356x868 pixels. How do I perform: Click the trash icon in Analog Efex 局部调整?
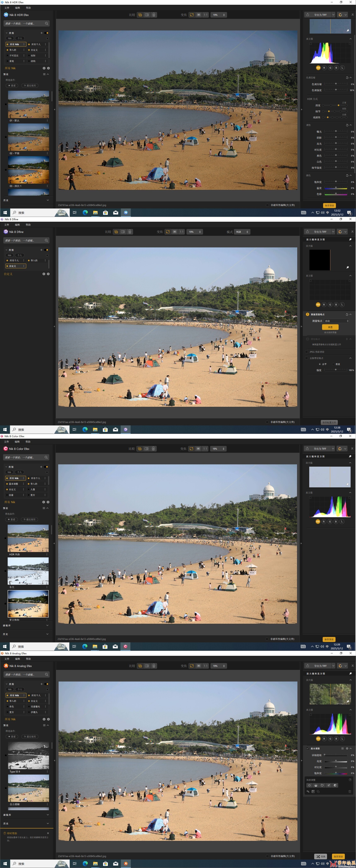350,792
